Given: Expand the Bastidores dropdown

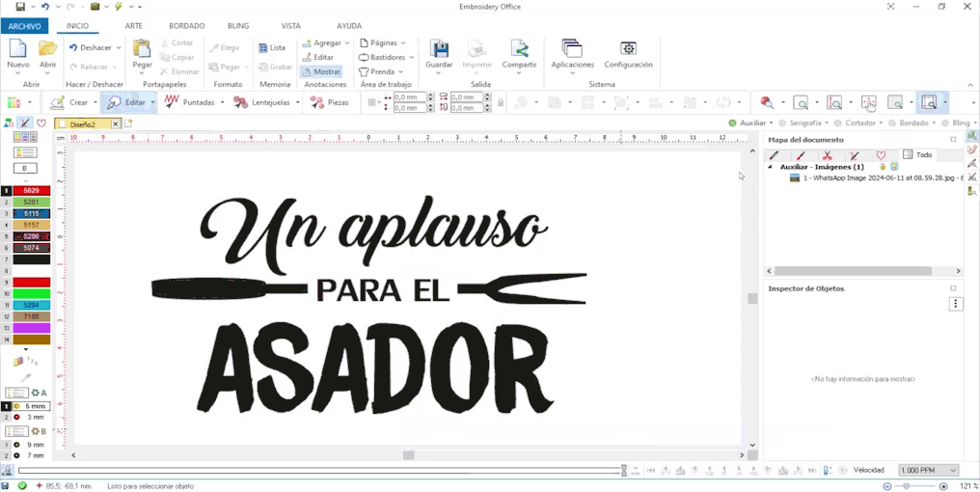Looking at the screenshot, I should click(386, 57).
